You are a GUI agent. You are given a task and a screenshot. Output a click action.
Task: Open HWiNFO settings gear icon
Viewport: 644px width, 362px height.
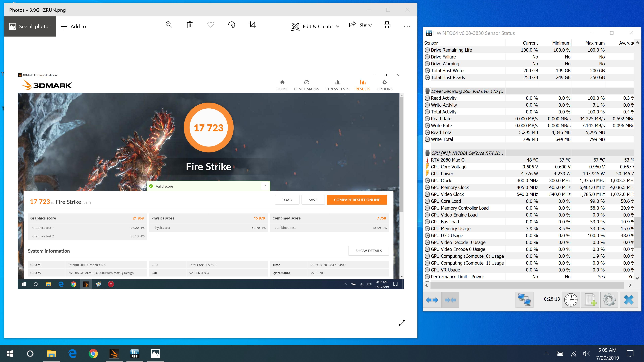pyautogui.click(x=609, y=299)
